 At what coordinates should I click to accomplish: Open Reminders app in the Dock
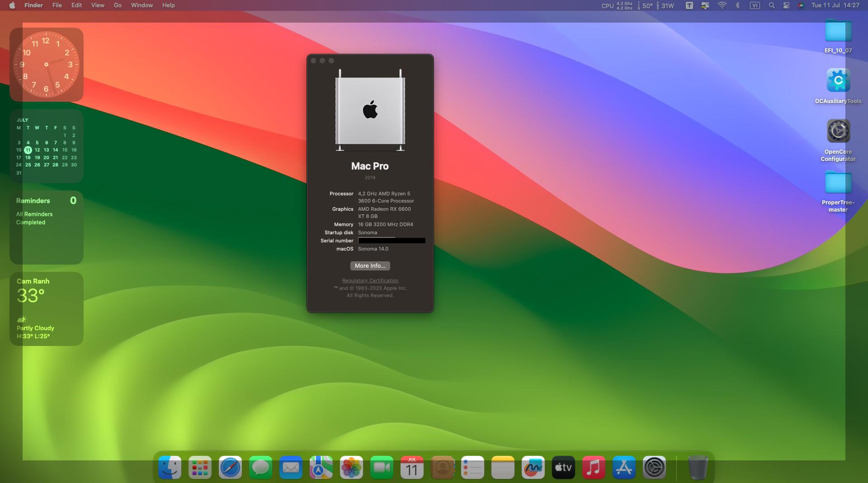pyautogui.click(x=472, y=467)
